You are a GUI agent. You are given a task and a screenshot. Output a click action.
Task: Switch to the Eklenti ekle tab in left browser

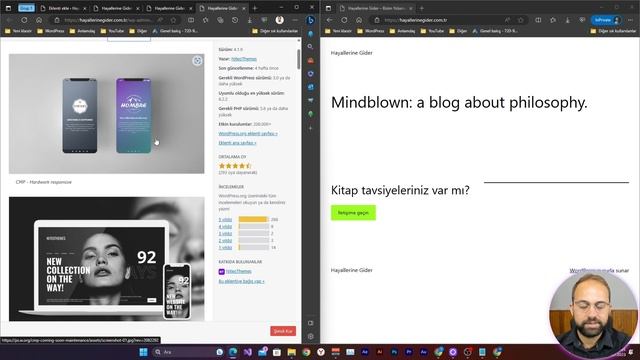(63, 8)
